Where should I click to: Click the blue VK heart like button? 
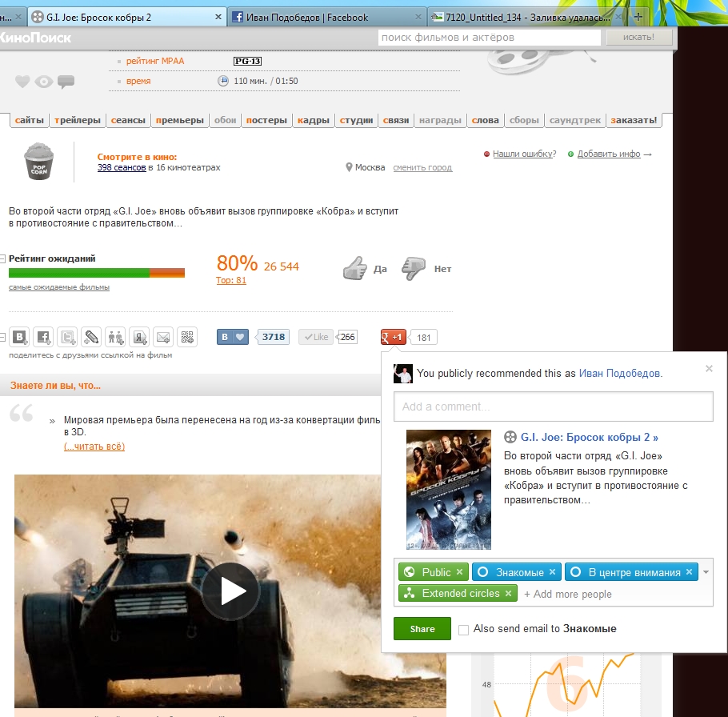233,337
